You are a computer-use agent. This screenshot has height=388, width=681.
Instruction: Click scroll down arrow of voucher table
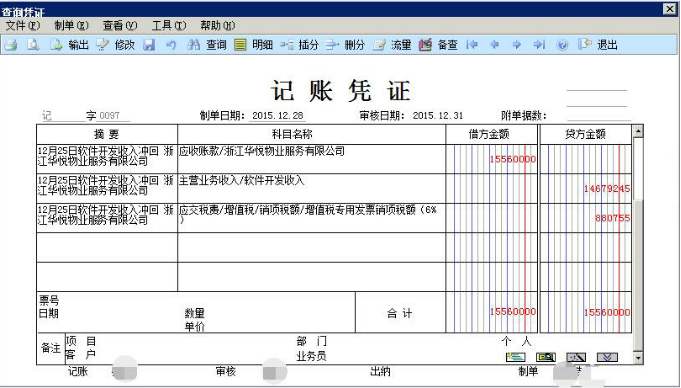click(638, 358)
